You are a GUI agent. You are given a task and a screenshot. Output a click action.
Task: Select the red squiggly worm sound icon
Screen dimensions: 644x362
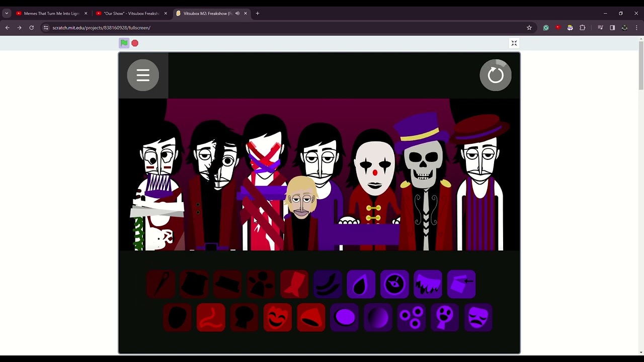[x=211, y=318]
